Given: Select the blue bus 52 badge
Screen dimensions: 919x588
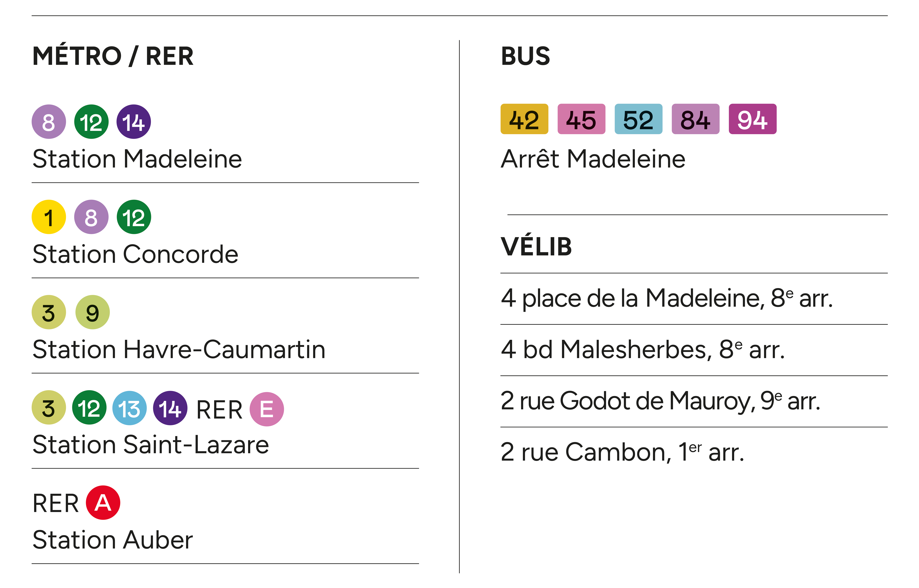Looking at the screenshot, I should [x=638, y=119].
